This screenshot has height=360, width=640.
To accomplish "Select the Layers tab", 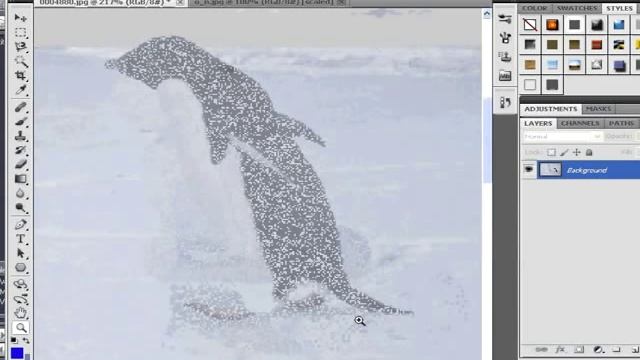I will coord(538,123).
